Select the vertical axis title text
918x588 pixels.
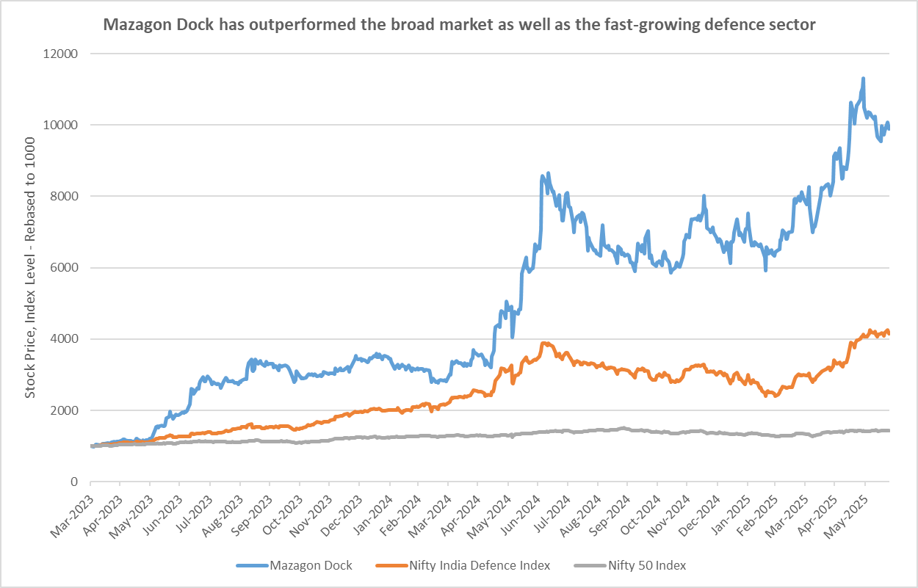(x=30, y=267)
